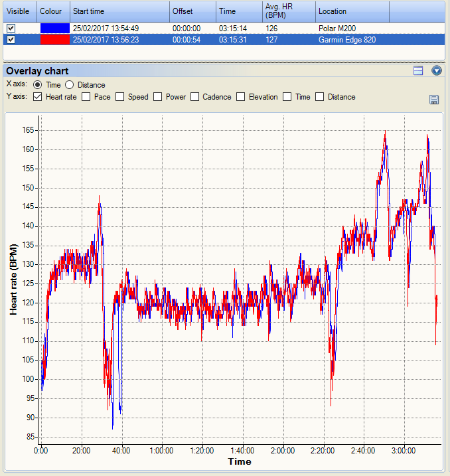Select start time 25/02/2017 13:56:23 cell
450x476 pixels.
point(106,40)
